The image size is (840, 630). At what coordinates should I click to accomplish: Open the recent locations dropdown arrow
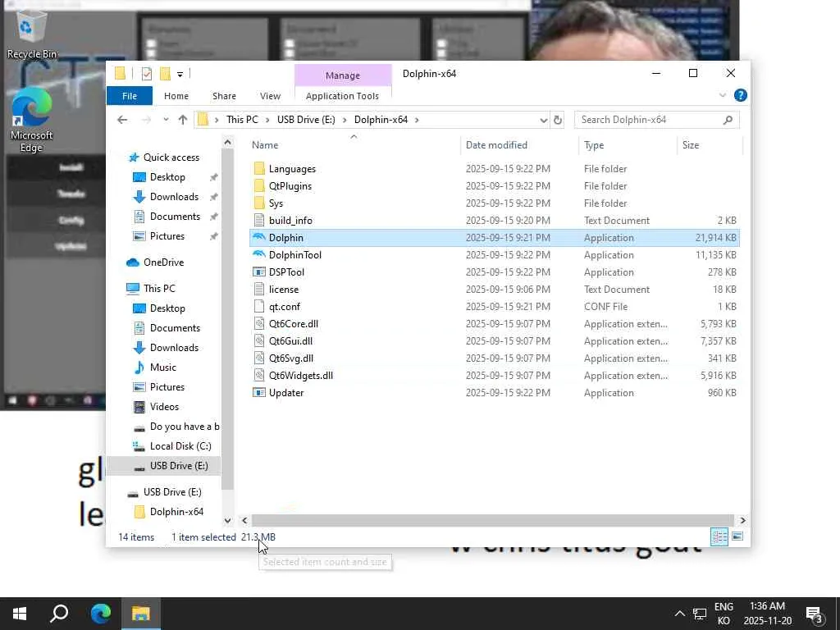(166, 120)
